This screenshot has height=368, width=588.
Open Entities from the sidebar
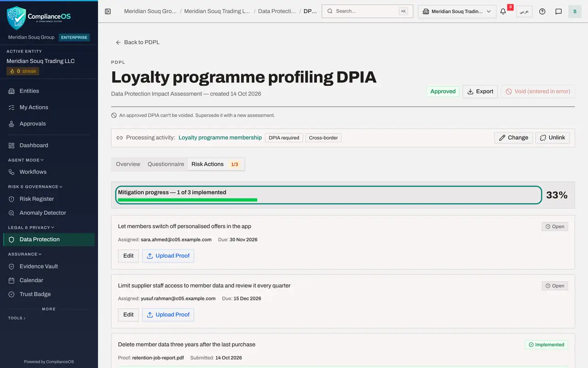click(49, 91)
